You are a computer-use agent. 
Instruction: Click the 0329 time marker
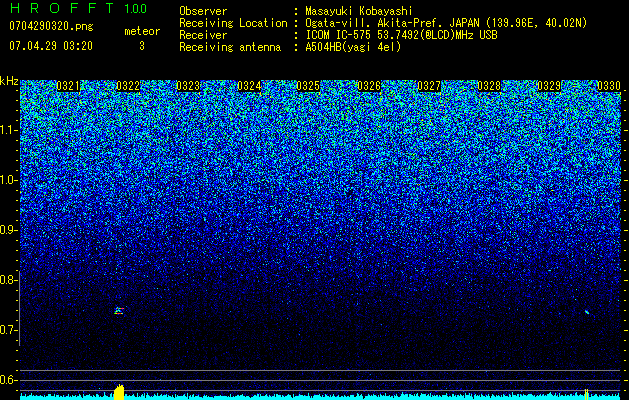(549, 86)
